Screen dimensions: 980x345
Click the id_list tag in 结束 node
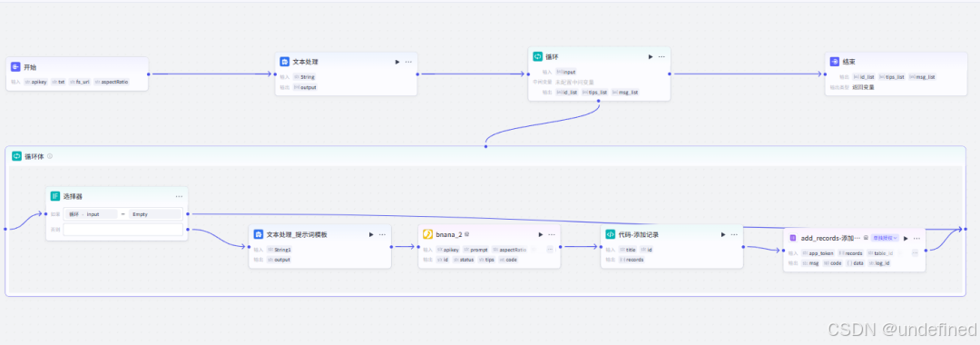click(864, 77)
